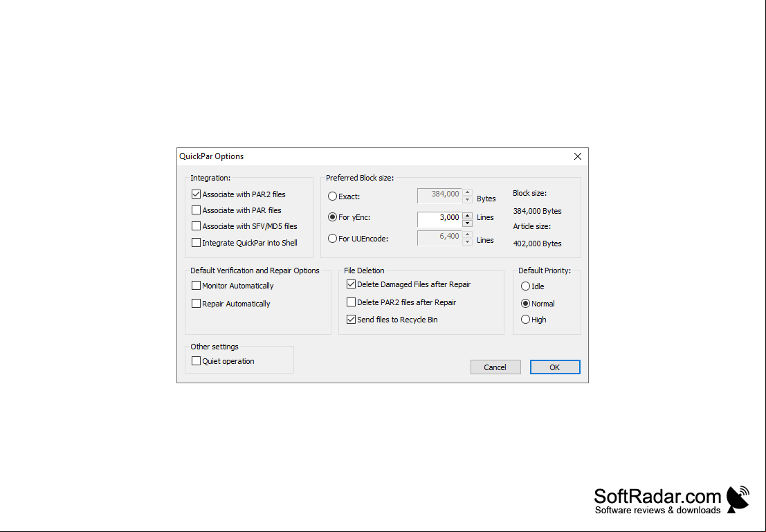This screenshot has width=766, height=532.
Task: Click the Exact bytes up spinner arrow
Action: pyautogui.click(x=468, y=192)
